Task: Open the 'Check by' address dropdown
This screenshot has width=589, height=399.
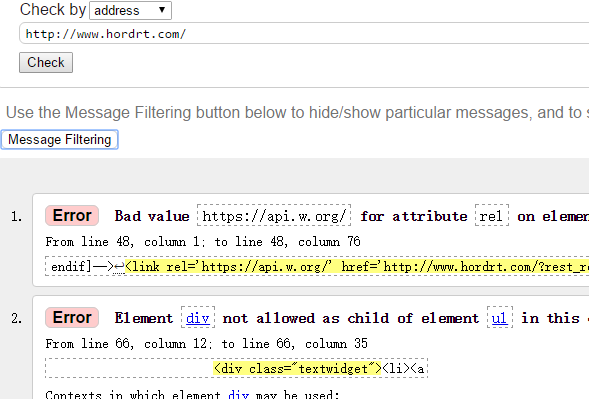Action: pos(130,10)
